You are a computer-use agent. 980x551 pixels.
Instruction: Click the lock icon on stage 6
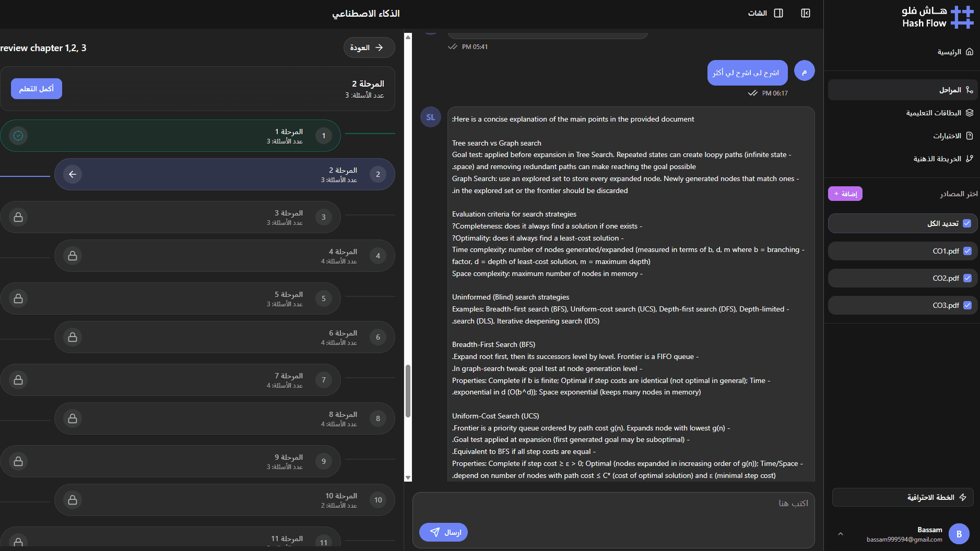[73, 337]
